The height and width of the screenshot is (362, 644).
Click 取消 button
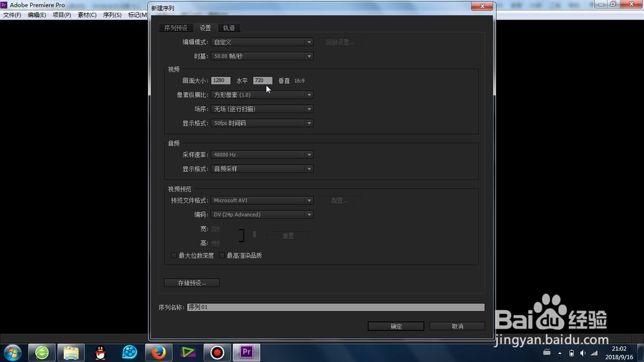(x=457, y=327)
